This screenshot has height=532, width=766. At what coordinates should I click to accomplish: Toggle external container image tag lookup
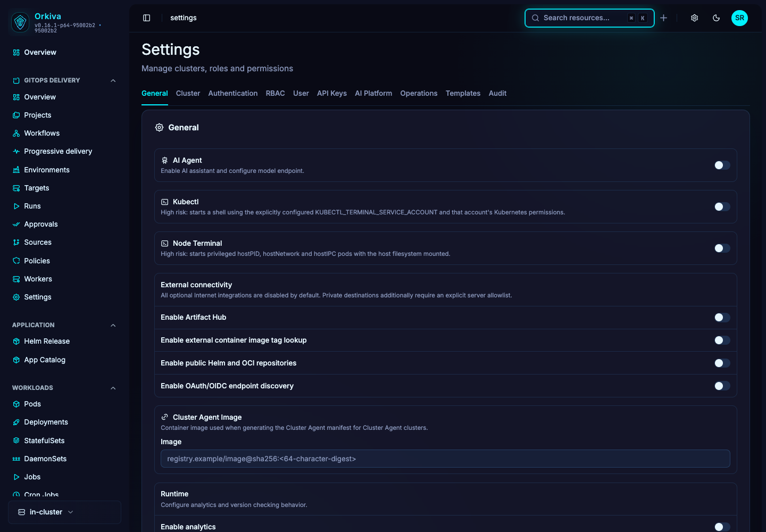(722, 340)
